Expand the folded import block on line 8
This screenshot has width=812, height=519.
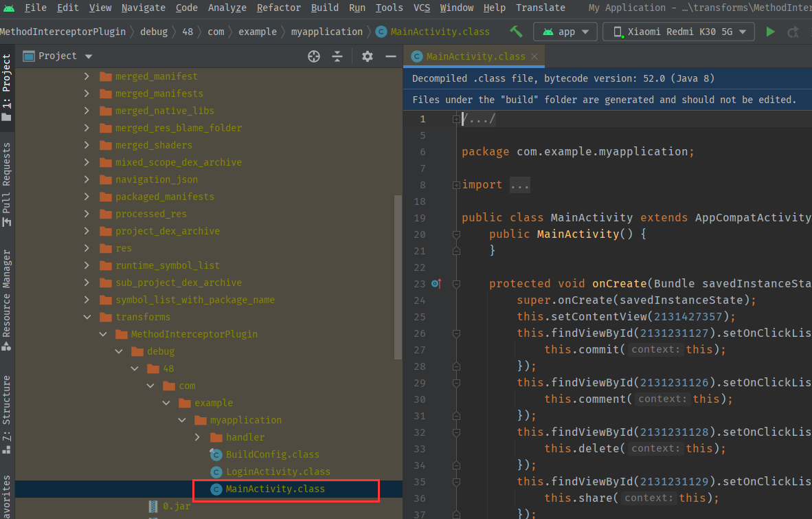click(456, 185)
